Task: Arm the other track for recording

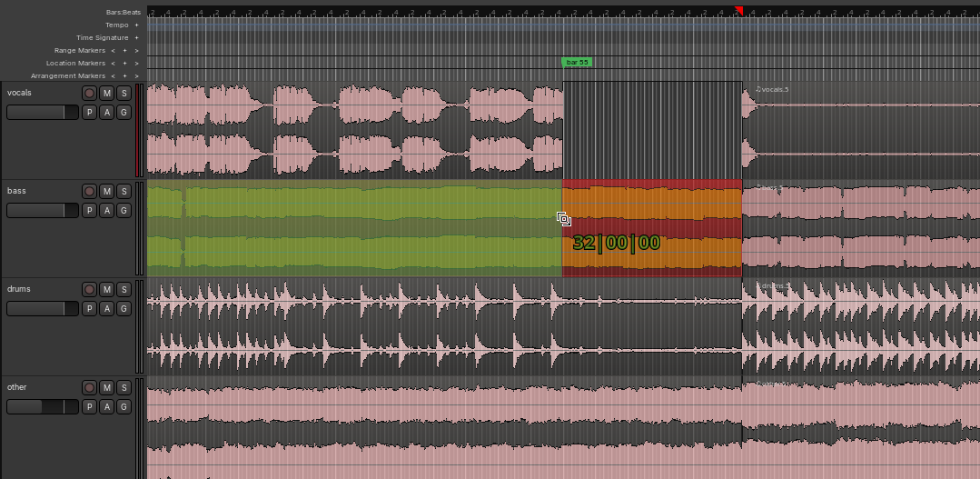Action: click(x=89, y=388)
